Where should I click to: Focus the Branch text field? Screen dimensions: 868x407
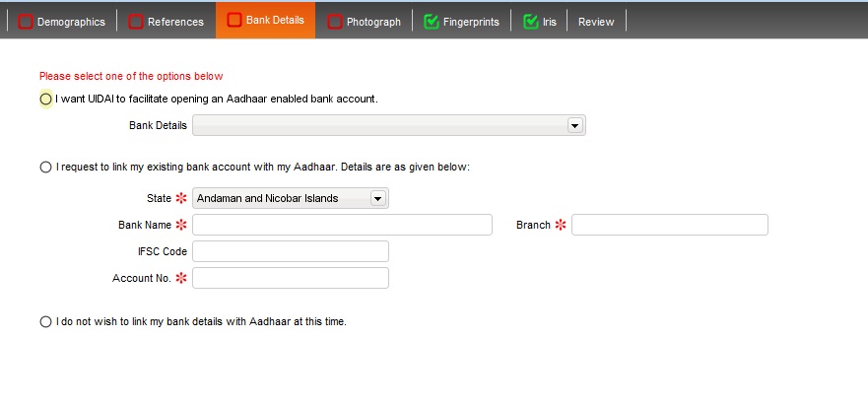click(670, 225)
